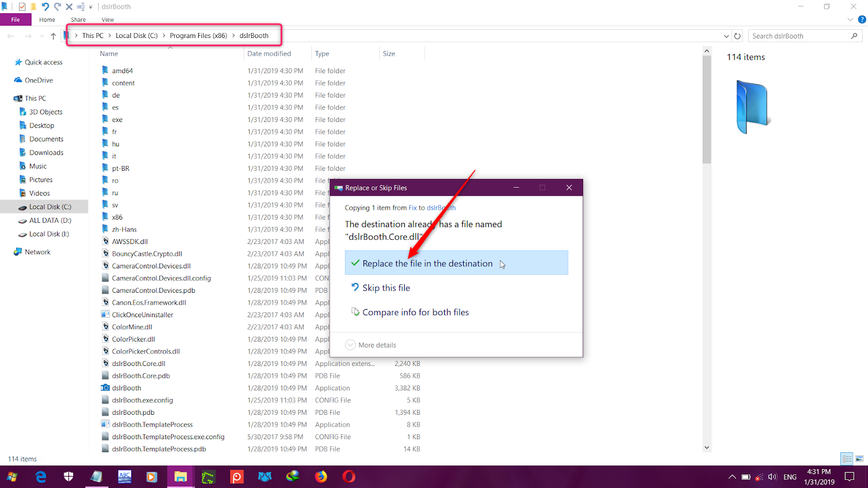This screenshot has height=488, width=868.
Task: Select This PC in the navigation pane
Action: click(35, 98)
